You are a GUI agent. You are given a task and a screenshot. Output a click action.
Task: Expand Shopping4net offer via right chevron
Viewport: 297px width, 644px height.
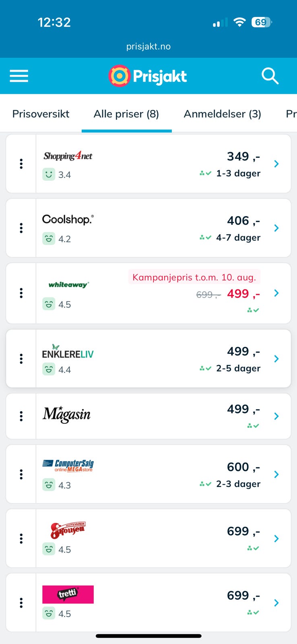(x=276, y=164)
